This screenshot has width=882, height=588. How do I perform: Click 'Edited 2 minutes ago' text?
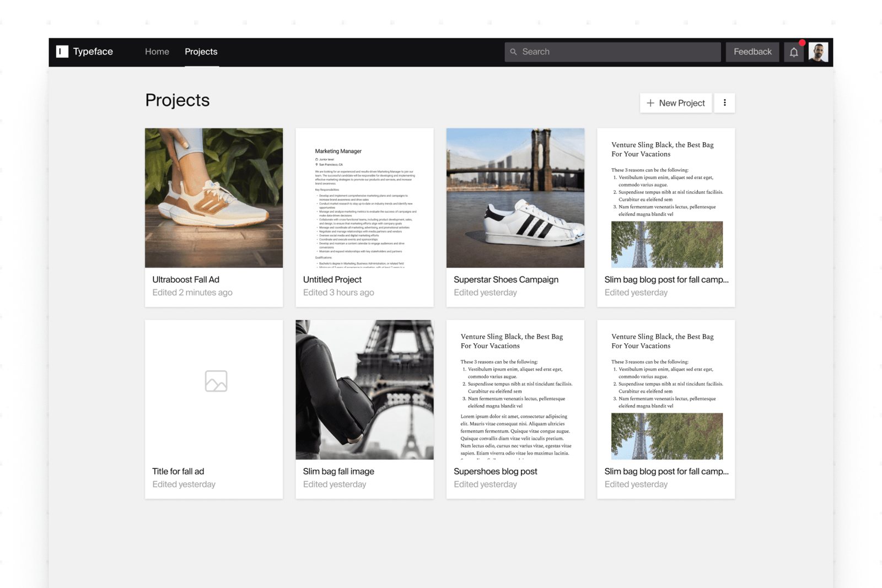[x=192, y=293]
